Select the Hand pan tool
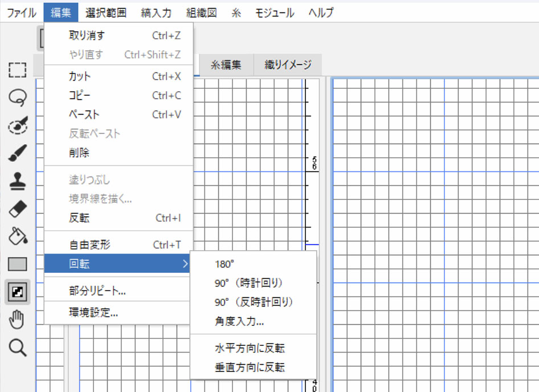The height and width of the screenshot is (392, 539). 17,320
